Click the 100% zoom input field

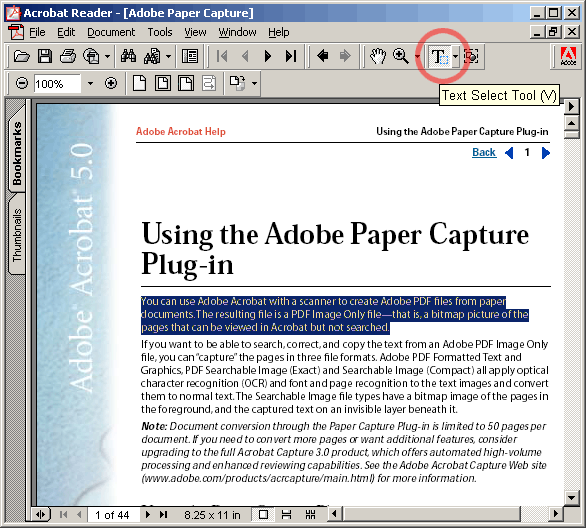[57, 84]
